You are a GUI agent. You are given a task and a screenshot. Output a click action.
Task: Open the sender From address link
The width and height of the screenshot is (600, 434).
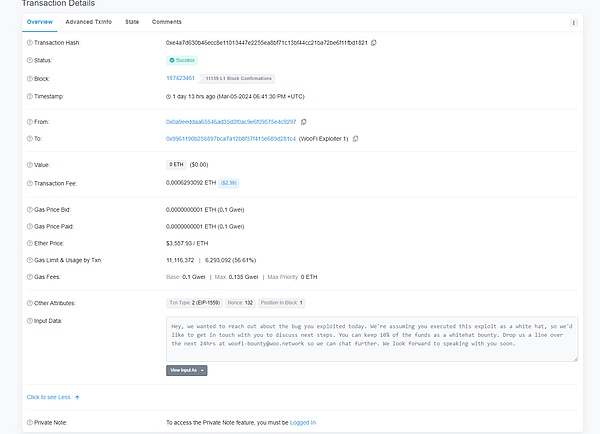(230, 121)
